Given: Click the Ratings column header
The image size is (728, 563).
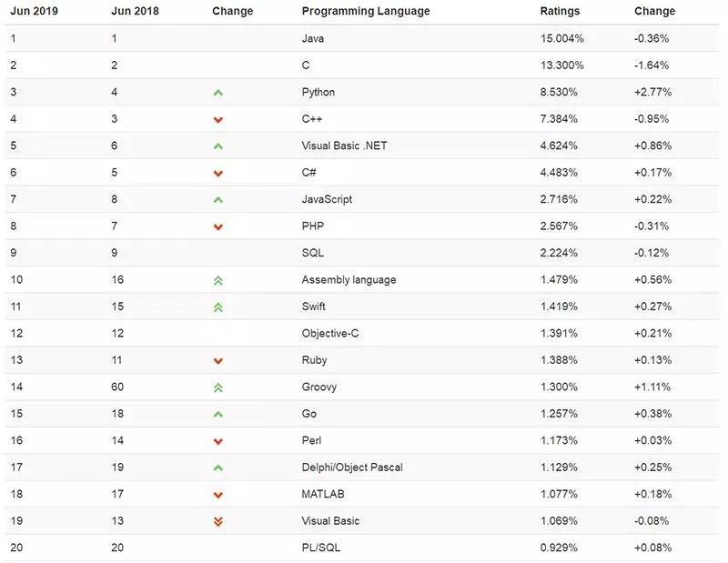Looking at the screenshot, I should click(x=559, y=12).
